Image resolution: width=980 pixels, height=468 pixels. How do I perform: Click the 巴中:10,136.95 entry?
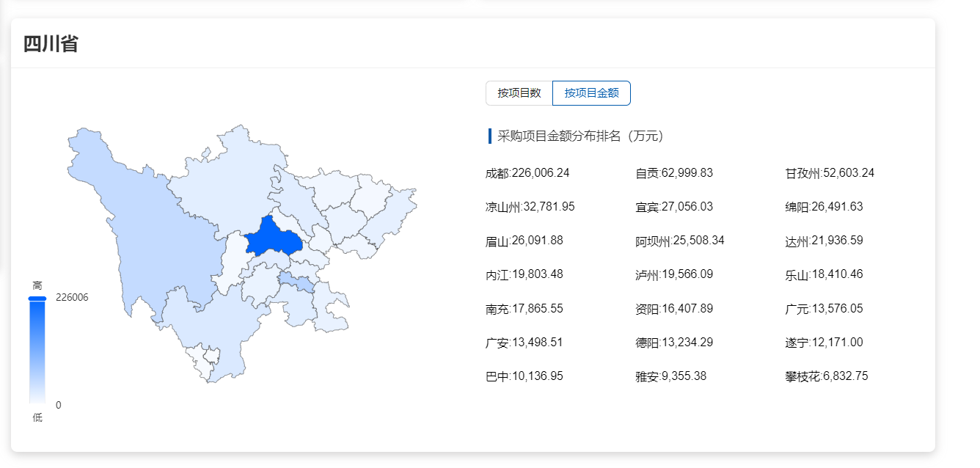click(524, 376)
